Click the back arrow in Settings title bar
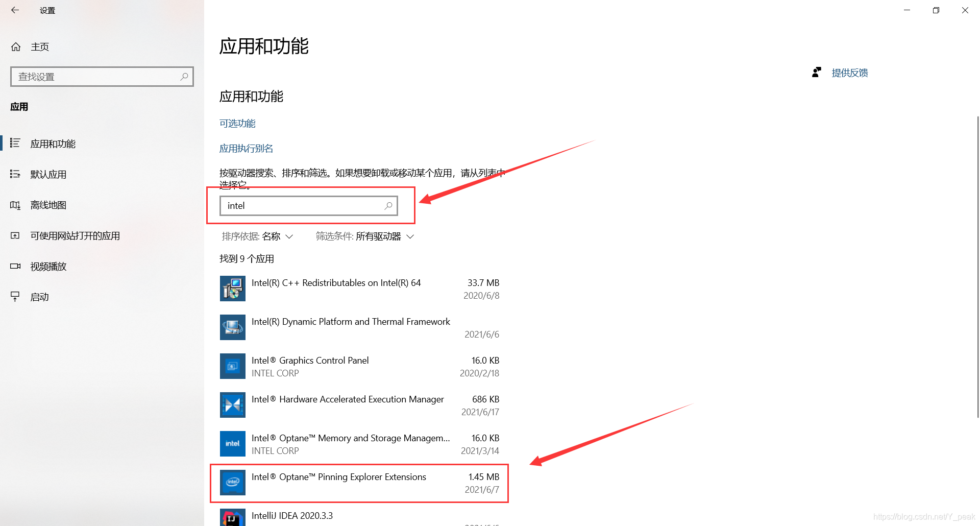 [x=15, y=10]
